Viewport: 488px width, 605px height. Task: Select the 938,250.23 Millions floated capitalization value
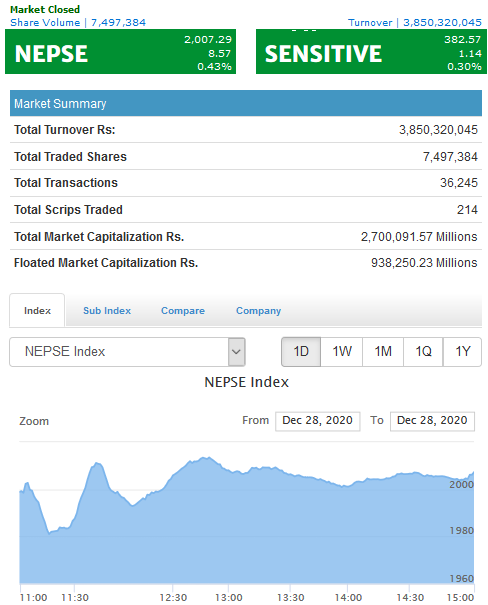point(424,263)
